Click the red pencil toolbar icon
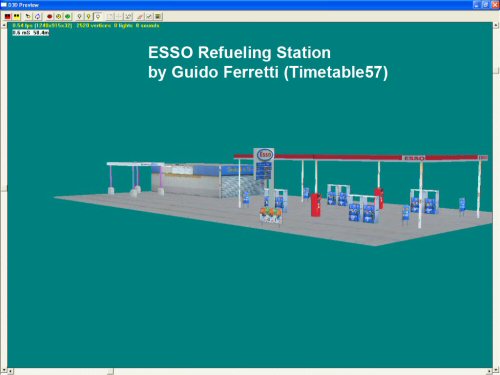This screenshot has width=500, height=375. click(140, 16)
